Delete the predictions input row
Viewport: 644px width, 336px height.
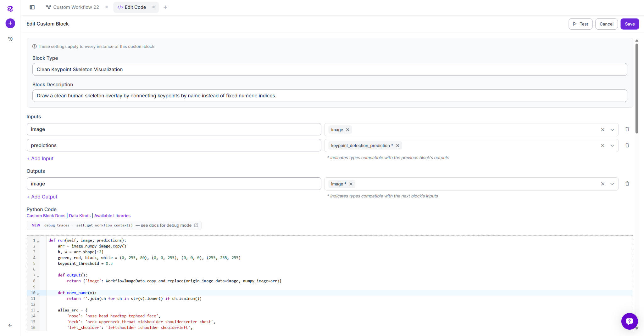tap(627, 145)
